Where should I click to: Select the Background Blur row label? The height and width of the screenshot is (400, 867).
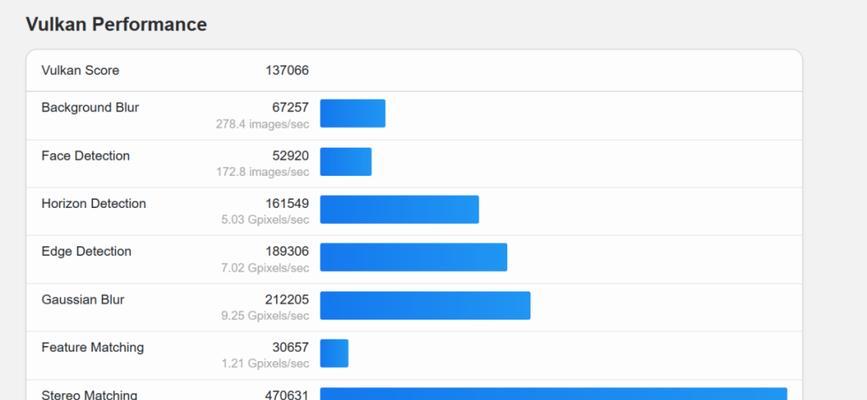[90, 107]
